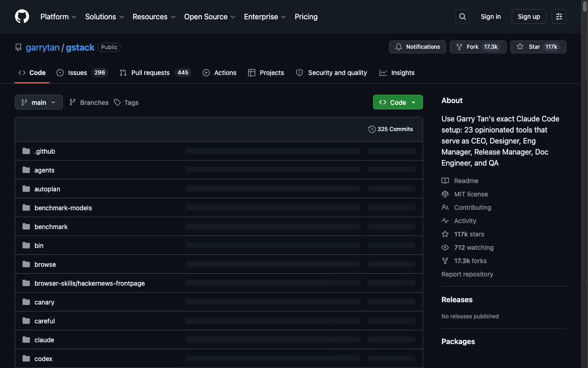Expand the Platform menu
The height and width of the screenshot is (368, 588).
pyautogui.click(x=58, y=17)
